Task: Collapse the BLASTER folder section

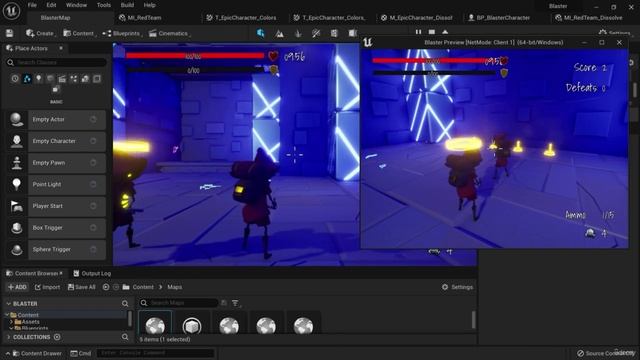Action: 9,304
